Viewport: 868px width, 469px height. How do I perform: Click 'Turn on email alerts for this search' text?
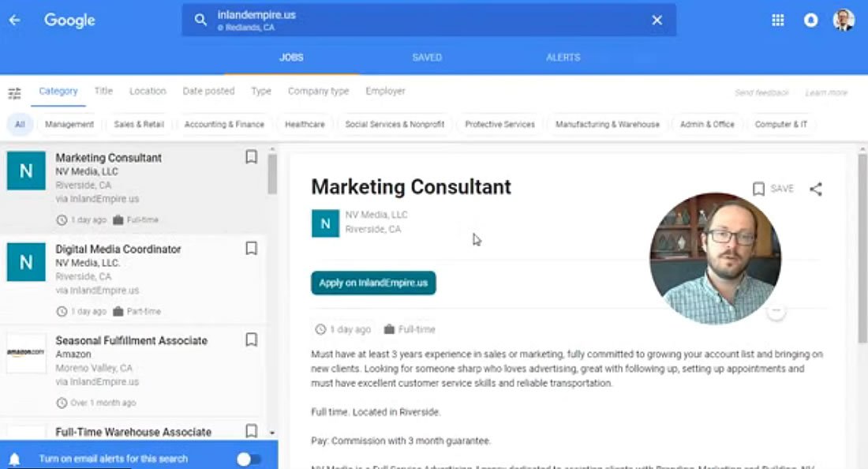[x=114, y=459]
